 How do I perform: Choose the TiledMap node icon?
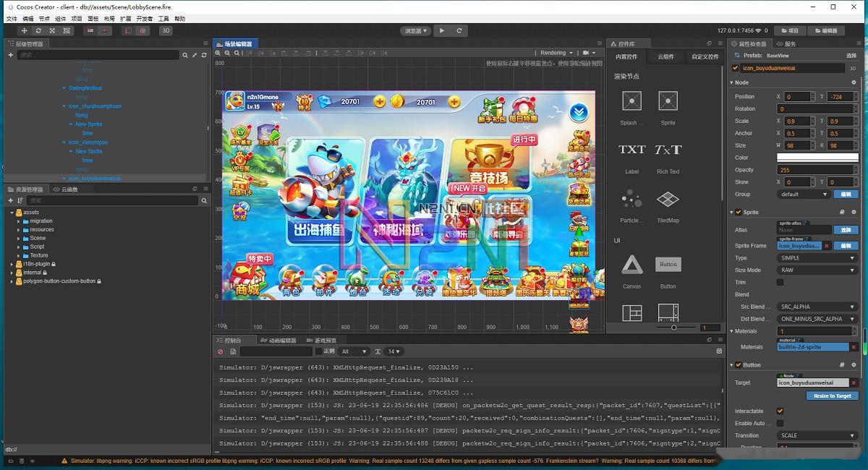tap(668, 199)
